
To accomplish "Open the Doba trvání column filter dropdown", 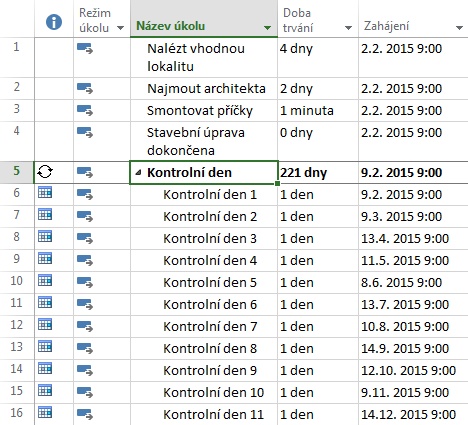I will 348,28.
